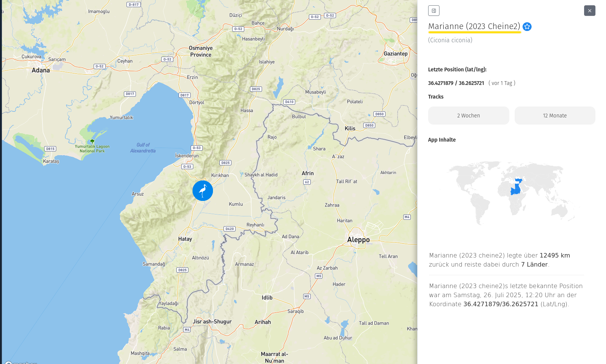This screenshot has width=606, height=364.
Task: Click the Aleppo city label on map
Action: pyautogui.click(x=358, y=240)
